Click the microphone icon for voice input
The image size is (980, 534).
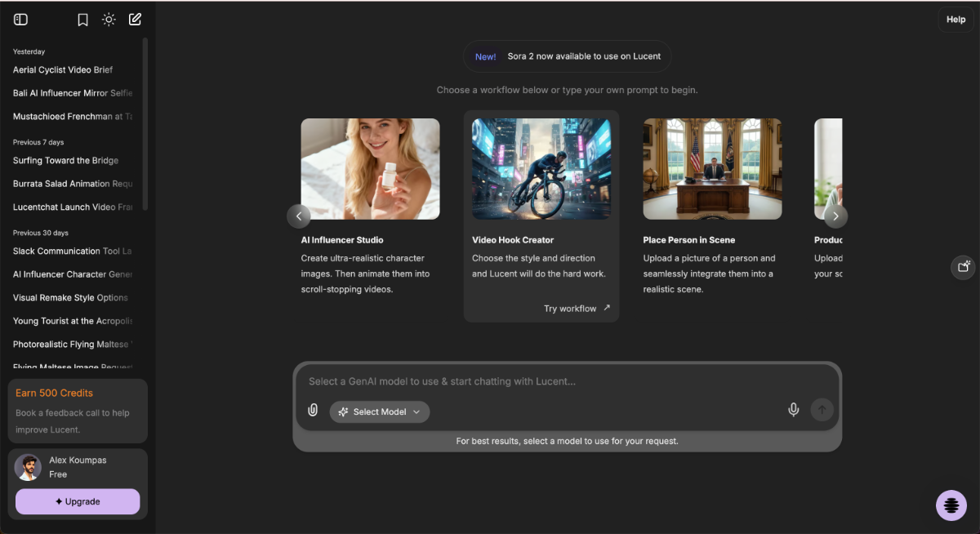click(x=793, y=410)
